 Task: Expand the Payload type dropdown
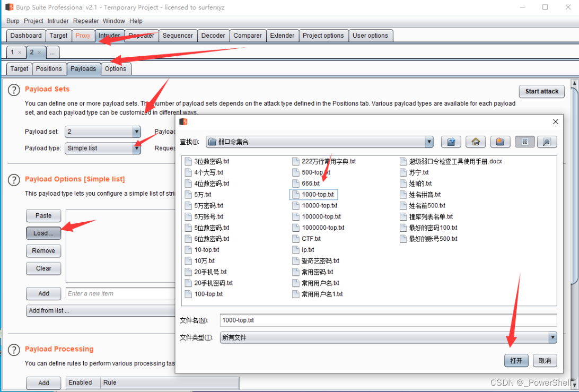click(136, 148)
